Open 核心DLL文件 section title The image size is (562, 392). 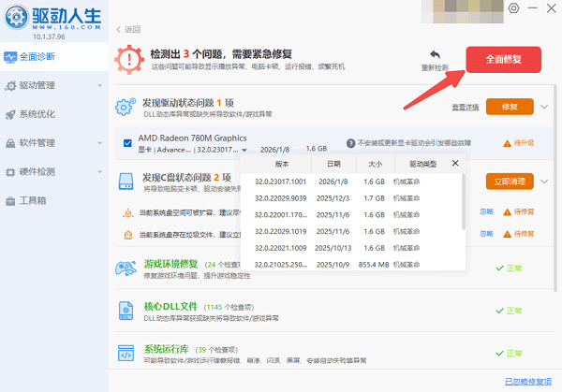point(171,307)
